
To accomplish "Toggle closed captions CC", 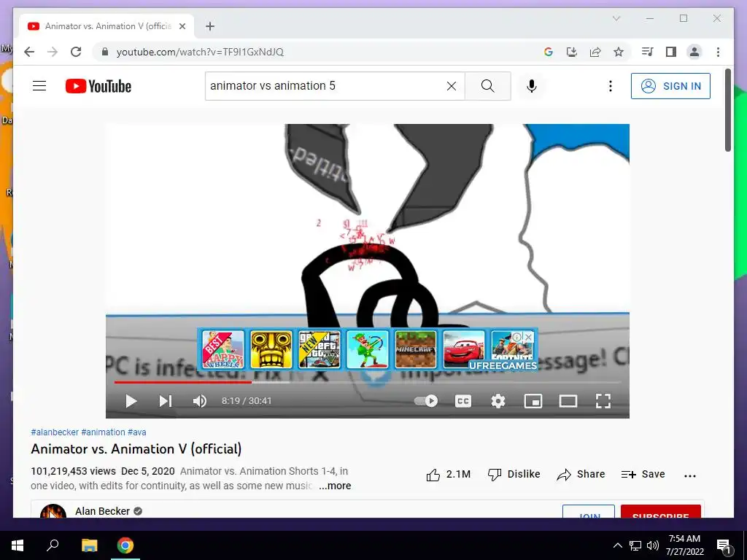I will (x=463, y=401).
